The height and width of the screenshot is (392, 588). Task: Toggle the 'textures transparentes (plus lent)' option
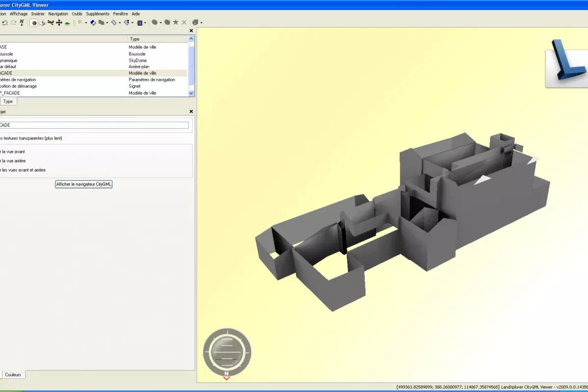[30, 138]
